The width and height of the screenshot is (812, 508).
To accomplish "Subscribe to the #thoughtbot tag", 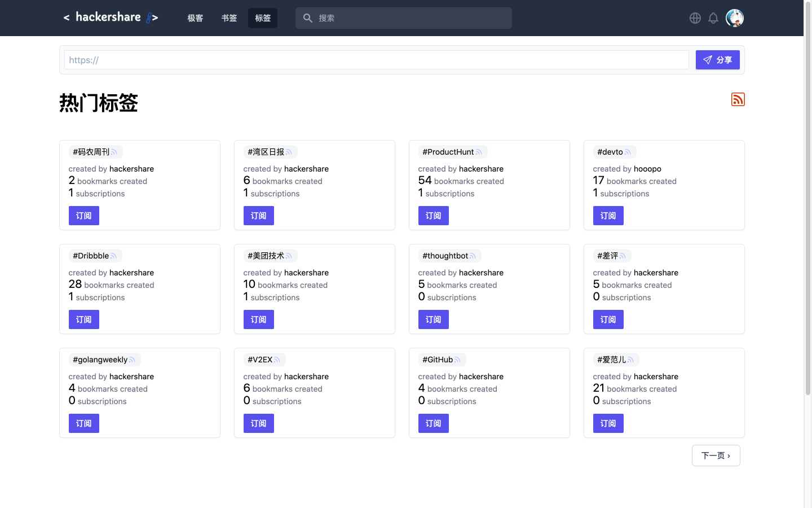I will pyautogui.click(x=433, y=319).
